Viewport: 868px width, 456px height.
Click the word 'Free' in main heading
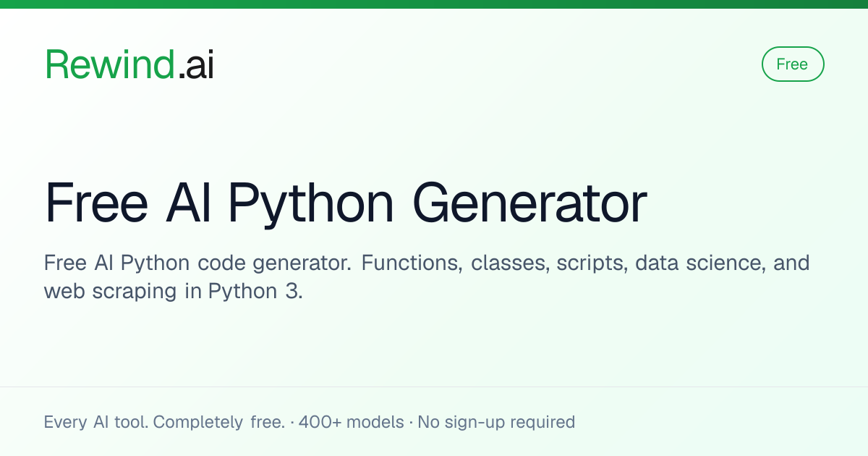(96, 203)
